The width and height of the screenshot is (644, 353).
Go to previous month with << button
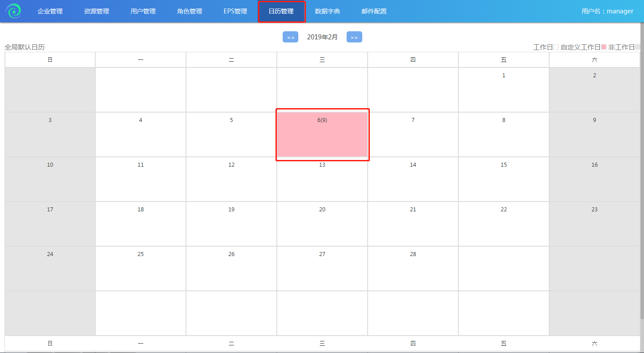click(290, 37)
